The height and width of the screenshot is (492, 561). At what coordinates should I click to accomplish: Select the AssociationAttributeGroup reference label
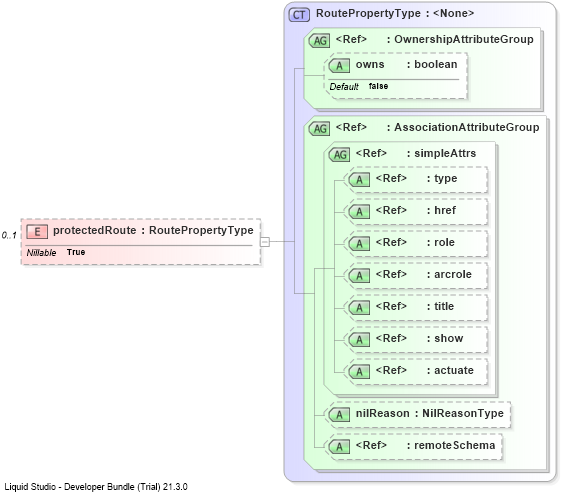[437, 127]
